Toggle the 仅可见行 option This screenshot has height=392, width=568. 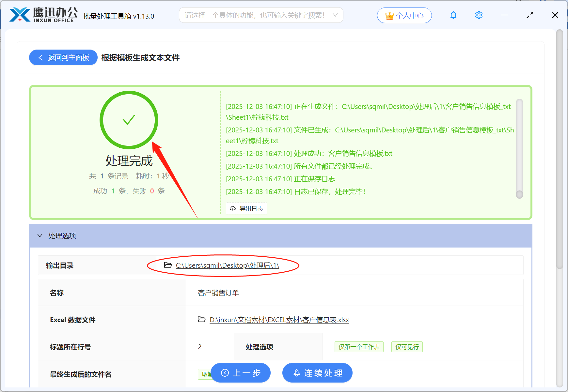[x=407, y=347]
